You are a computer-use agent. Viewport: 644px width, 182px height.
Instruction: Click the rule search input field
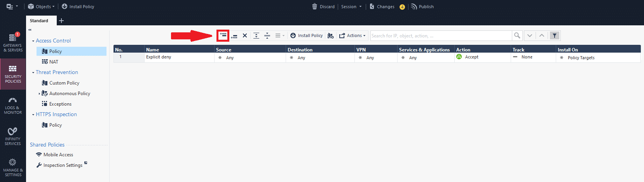coord(440,35)
